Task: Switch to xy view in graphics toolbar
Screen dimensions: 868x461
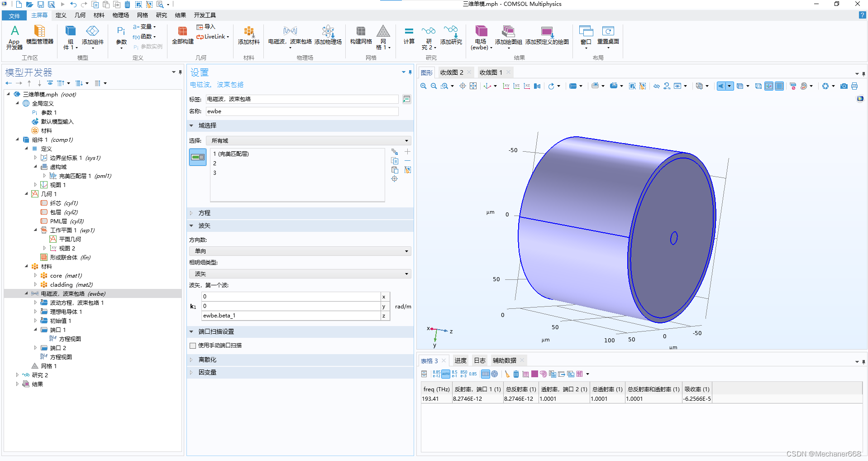Action: coord(506,86)
